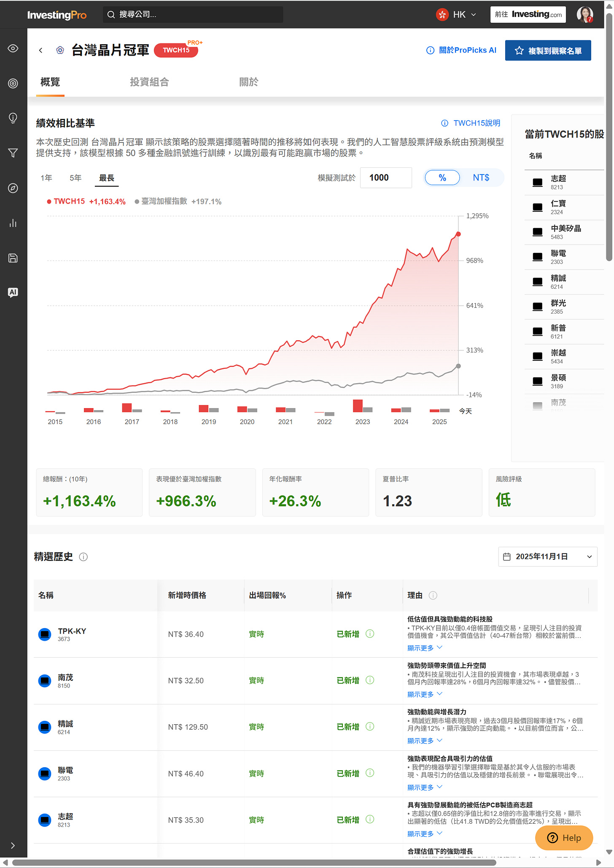The width and height of the screenshot is (614, 868).
Task: Click the 聯電 2303 logo in right panel
Action: [x=537, y=257]
